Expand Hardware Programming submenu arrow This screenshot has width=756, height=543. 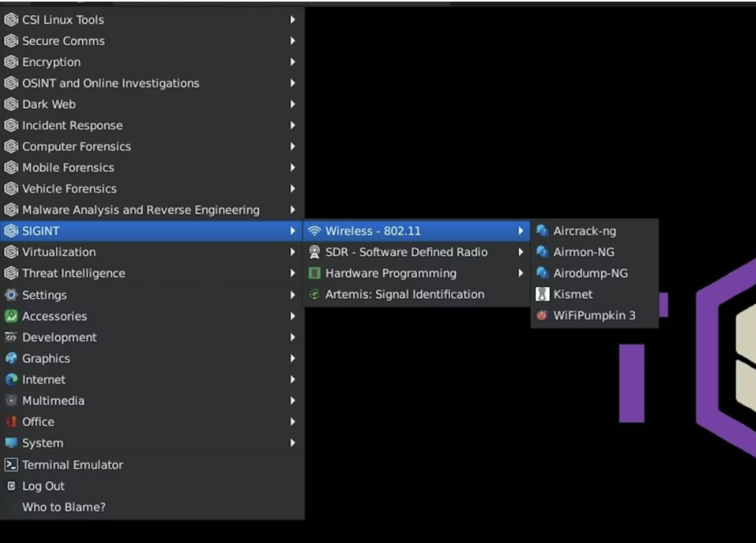[520, 273]
